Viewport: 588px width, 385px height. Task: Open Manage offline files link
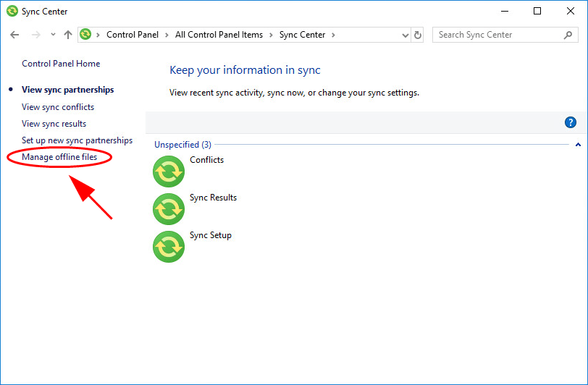(59, 157)
